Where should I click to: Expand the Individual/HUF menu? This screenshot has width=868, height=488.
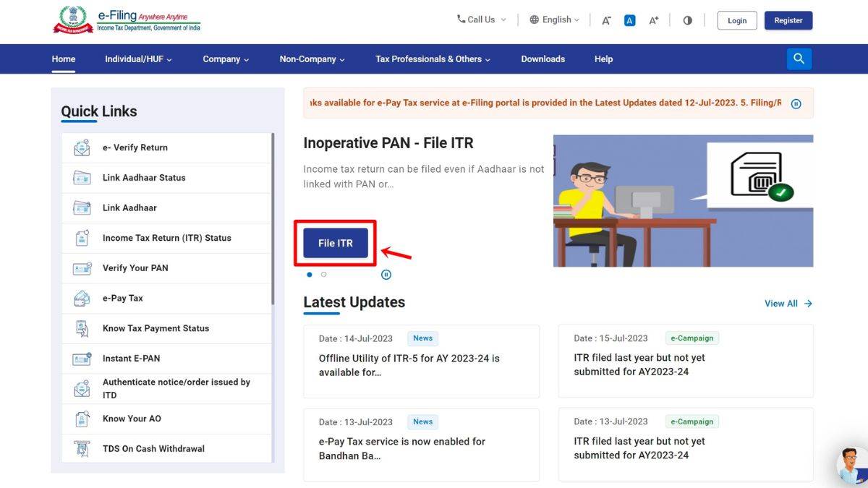click(138, 59)
